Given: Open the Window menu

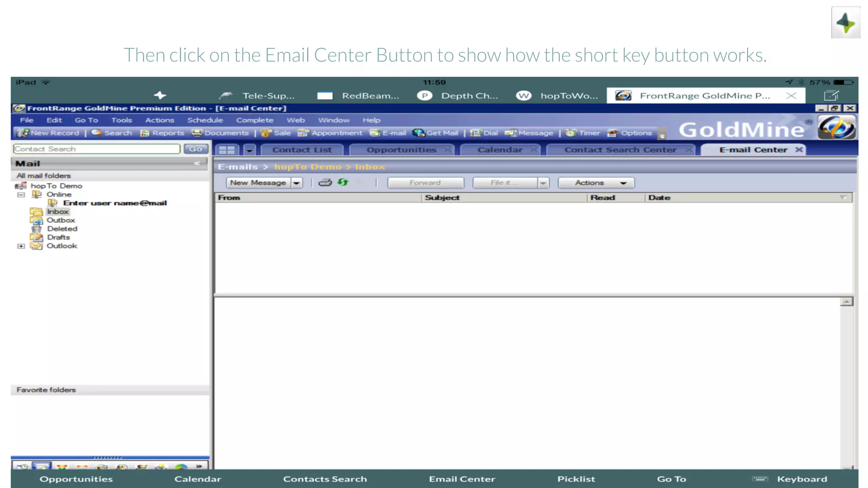Looking at the screenshot, I should click(x=334, y=120).
